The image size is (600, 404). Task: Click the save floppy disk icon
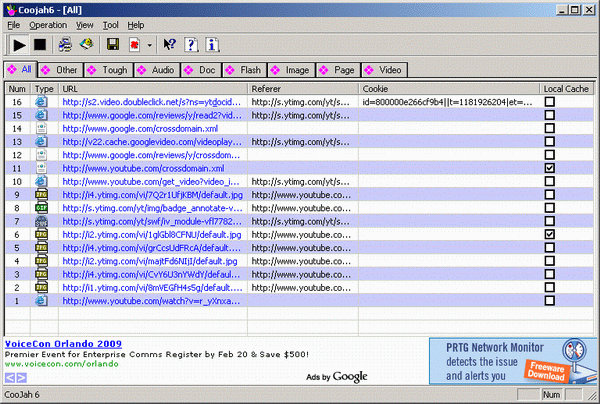tap(113, 44)
